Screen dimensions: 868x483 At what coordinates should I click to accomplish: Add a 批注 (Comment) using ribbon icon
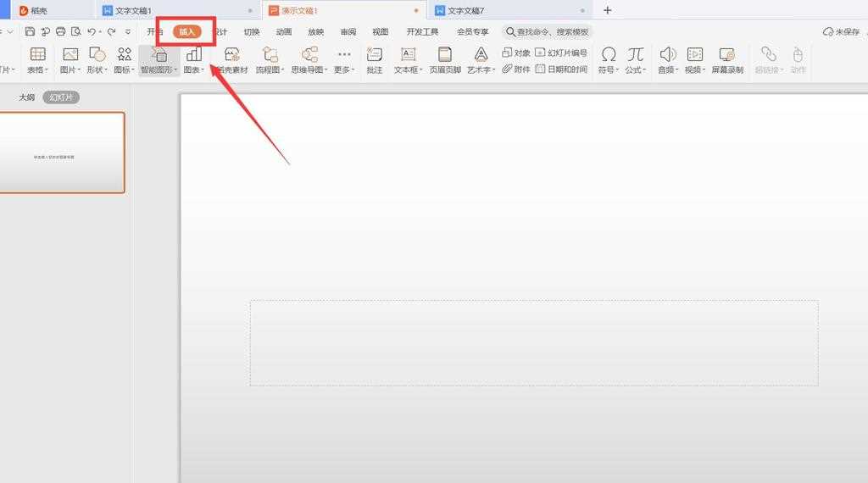[374, 55]
